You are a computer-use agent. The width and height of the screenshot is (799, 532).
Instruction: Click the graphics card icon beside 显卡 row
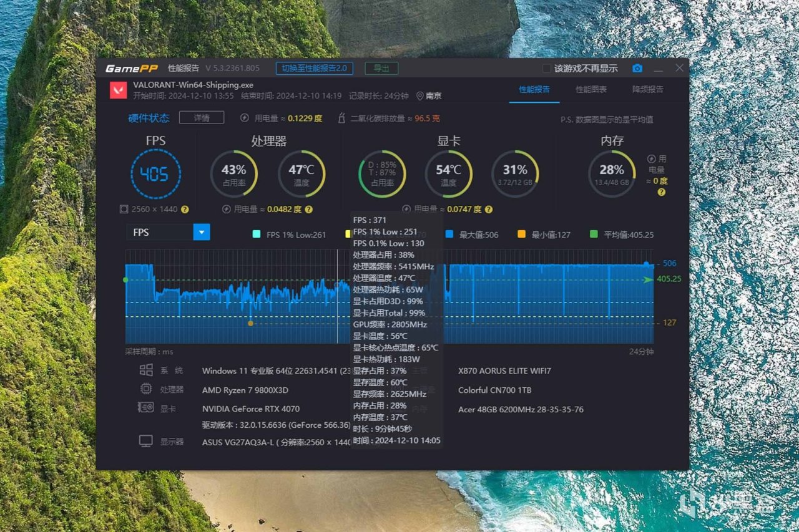point(146,409)
